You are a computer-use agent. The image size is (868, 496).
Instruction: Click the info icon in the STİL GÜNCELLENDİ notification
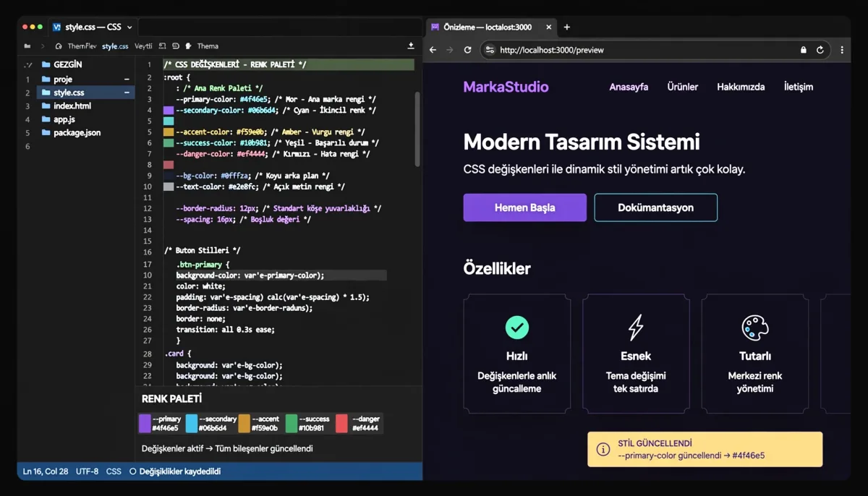point(603,449)
